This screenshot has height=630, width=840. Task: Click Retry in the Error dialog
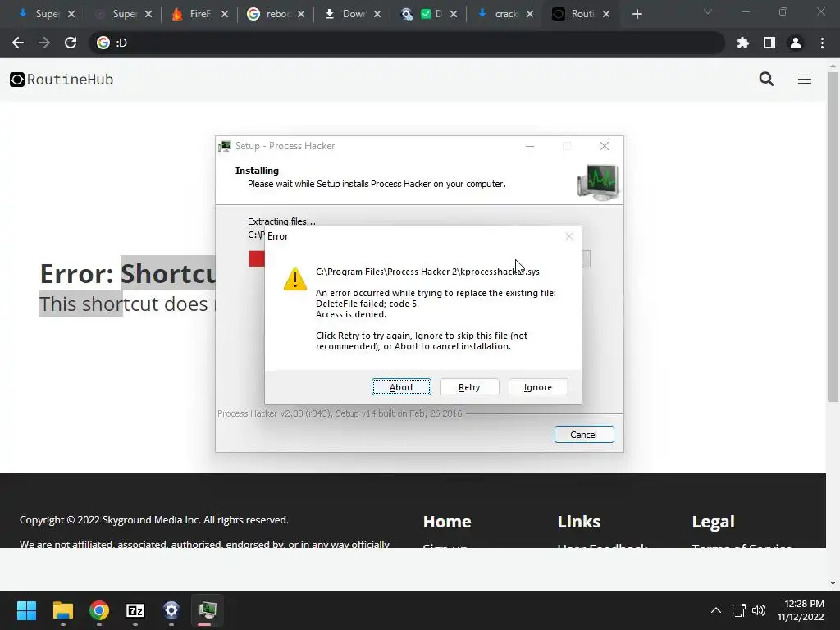469,387
